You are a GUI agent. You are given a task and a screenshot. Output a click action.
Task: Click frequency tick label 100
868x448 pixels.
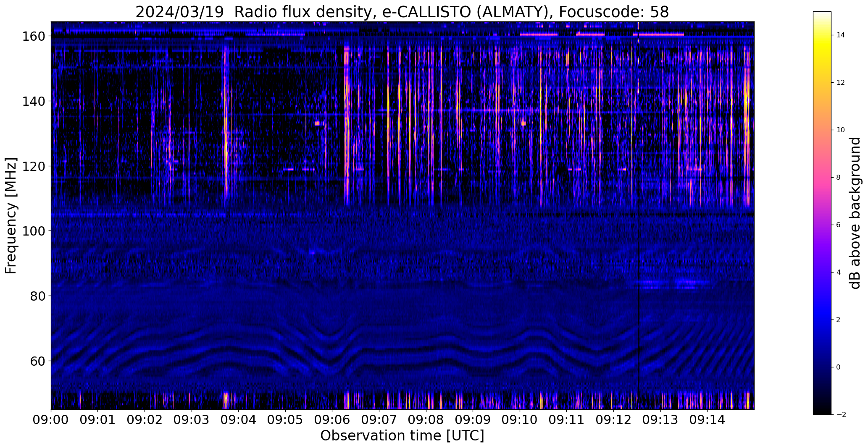pos(34,231)
